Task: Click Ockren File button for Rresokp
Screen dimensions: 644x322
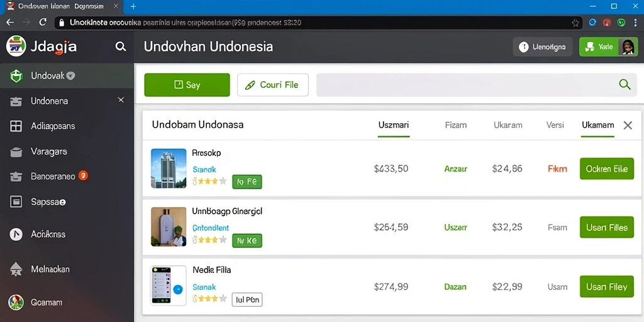Action: 607,169
